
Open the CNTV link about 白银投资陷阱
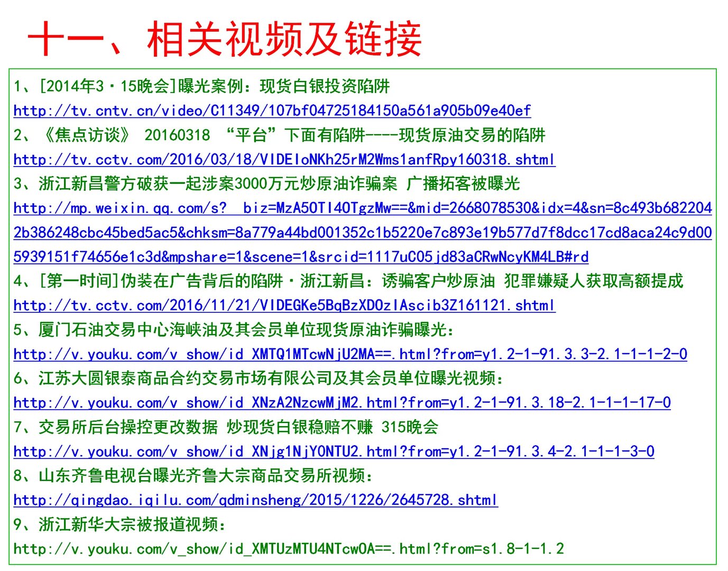(x=271, y=111)
